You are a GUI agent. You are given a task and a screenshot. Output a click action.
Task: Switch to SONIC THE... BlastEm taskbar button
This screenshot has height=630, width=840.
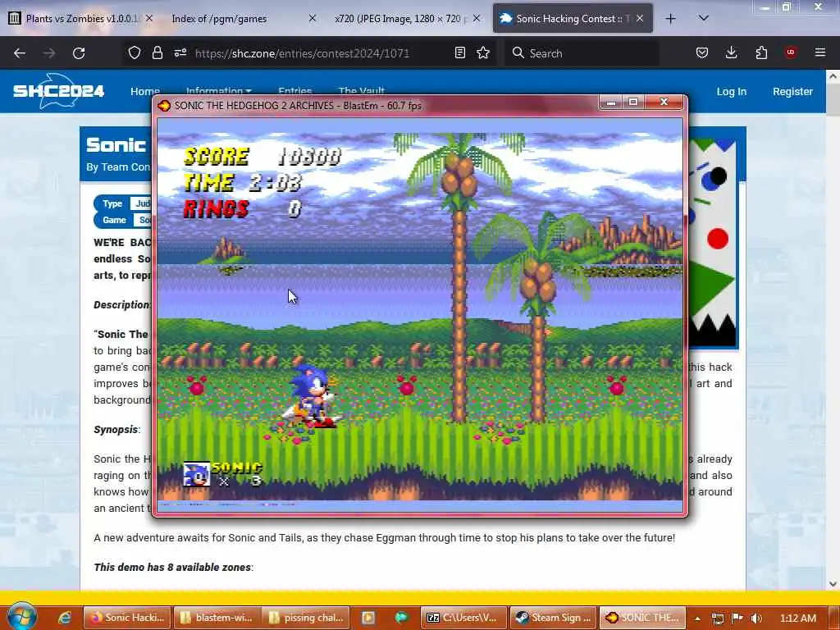642,618
